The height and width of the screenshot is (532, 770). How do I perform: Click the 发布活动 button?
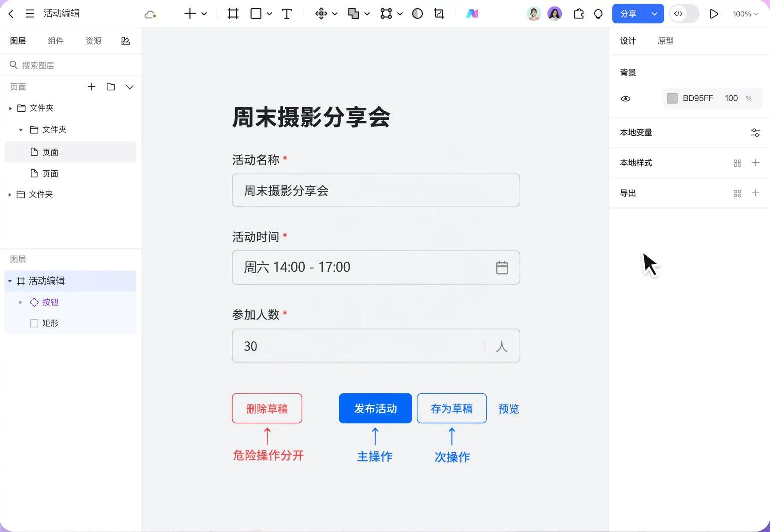click(x=375, y=408)
